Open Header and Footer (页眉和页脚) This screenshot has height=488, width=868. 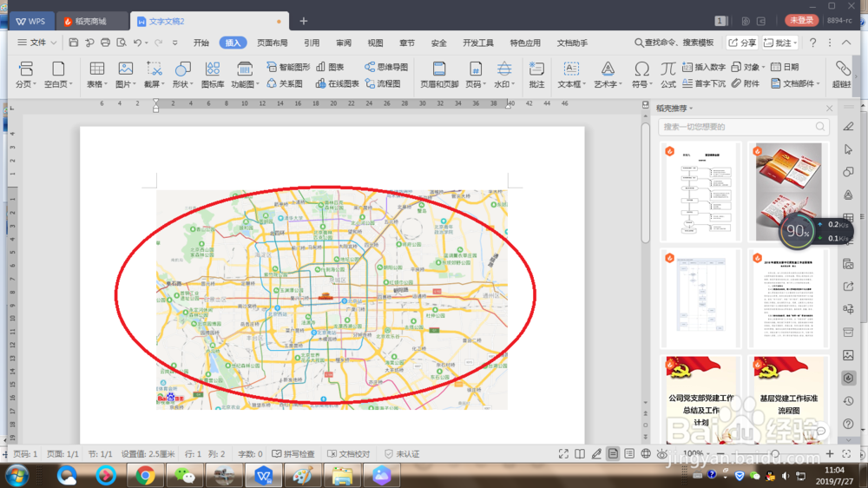(x=439, y=74)
